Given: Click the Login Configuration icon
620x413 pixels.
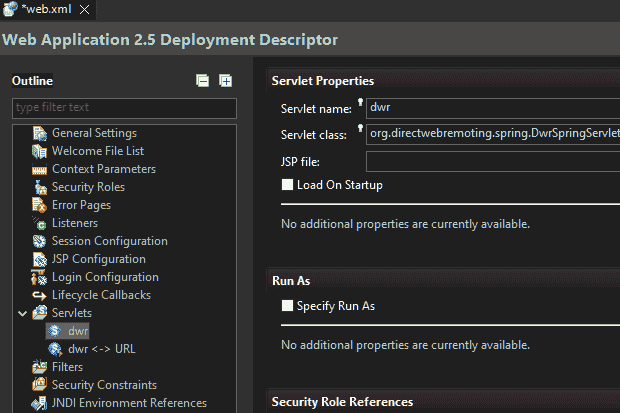Looking at the screenshot, I should 40,277.
